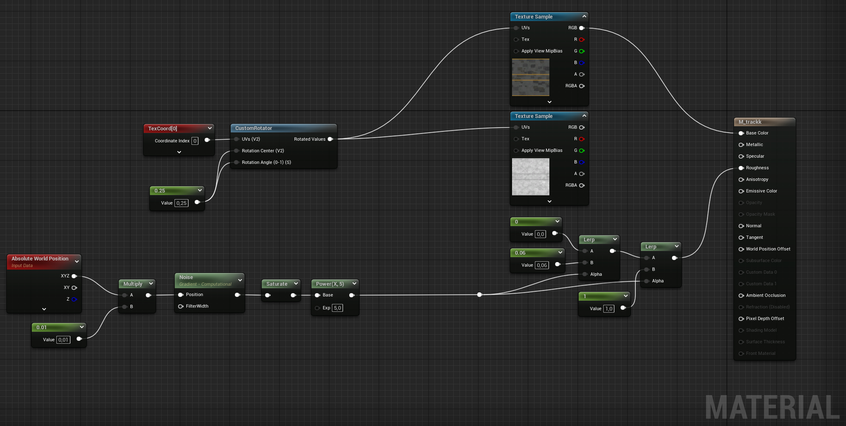Screen dimensions: 846x426
Task: Click the Normal input pin on M_trackk
Action: (741, 226)
